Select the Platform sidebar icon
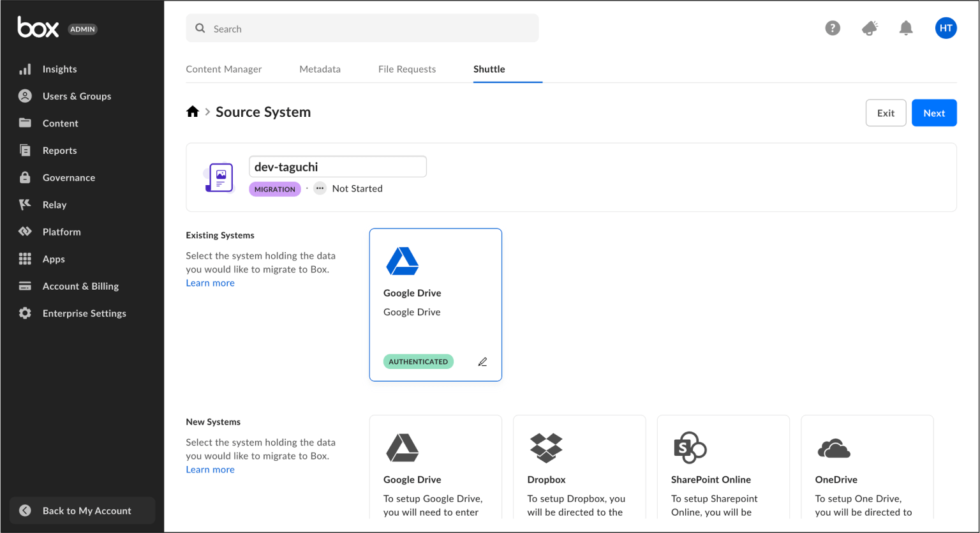Screen dimensions: 980x533 coord(25,231)
